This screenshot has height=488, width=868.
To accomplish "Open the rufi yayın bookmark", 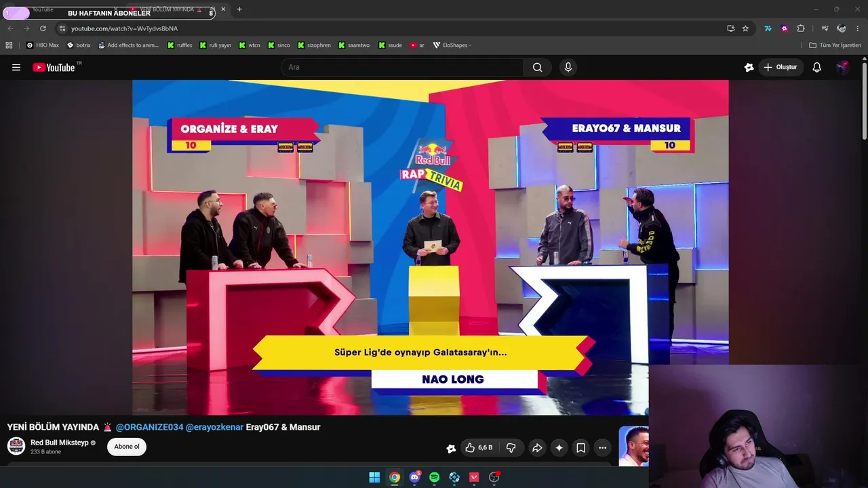I will (x=216, y=45).
